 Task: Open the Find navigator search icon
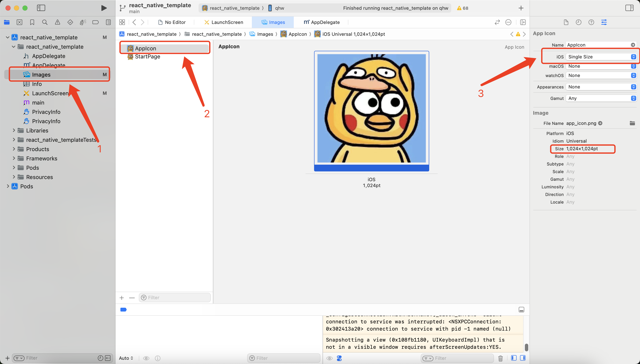pos(45,22)
